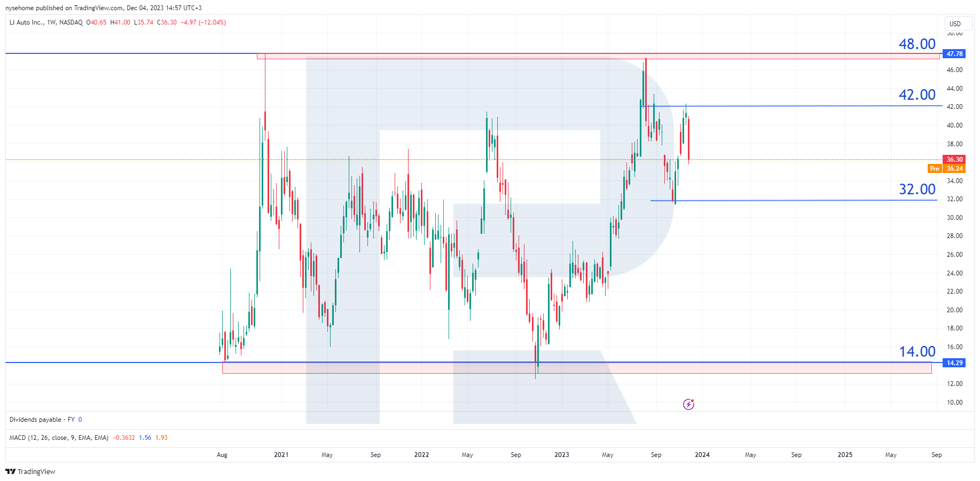Open the USD currency selector
The height and width of the screenshot is (481, 980).
coord(958,23)
